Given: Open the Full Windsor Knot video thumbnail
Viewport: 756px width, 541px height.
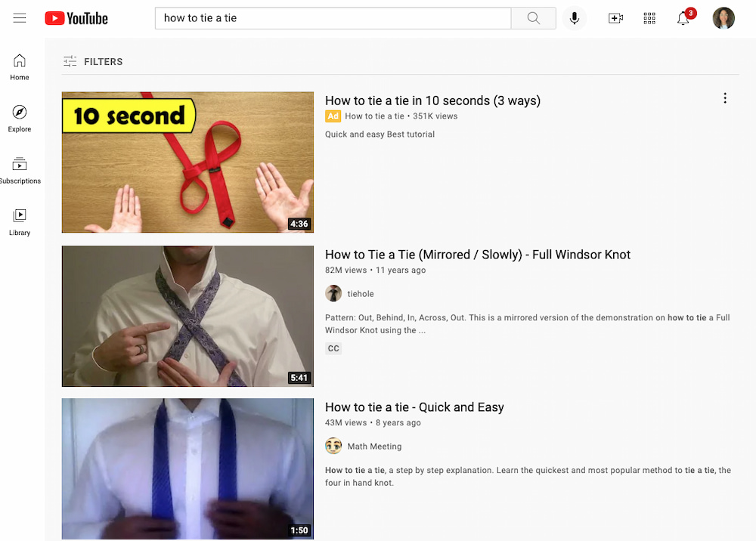Looking at the screenshot, I should click(187, 317).
